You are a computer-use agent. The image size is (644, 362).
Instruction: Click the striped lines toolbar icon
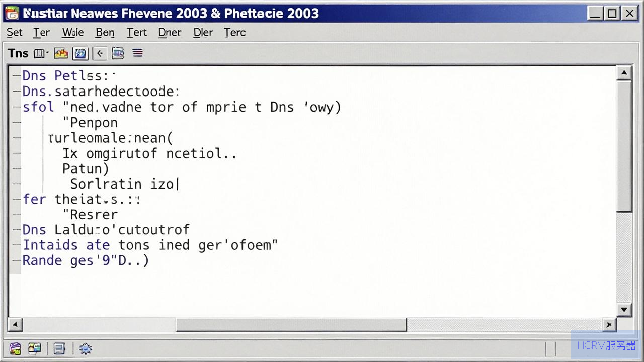tap(137, 53)
